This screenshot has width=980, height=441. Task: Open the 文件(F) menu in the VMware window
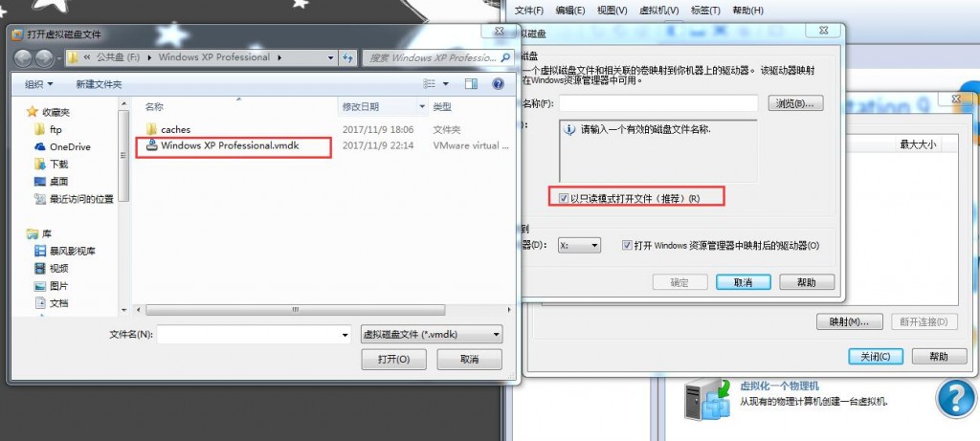coord(529,11)
